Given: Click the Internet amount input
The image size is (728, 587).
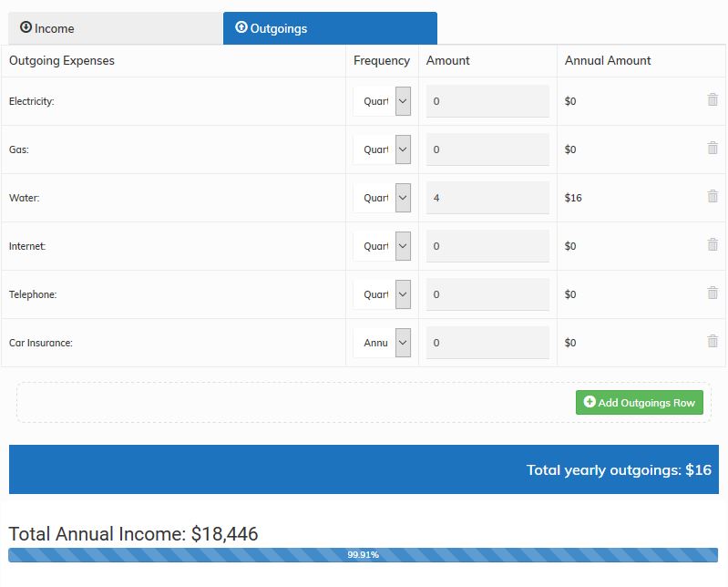Looking at the screenshot, I should pyautogui.click(x=487, y=246).
